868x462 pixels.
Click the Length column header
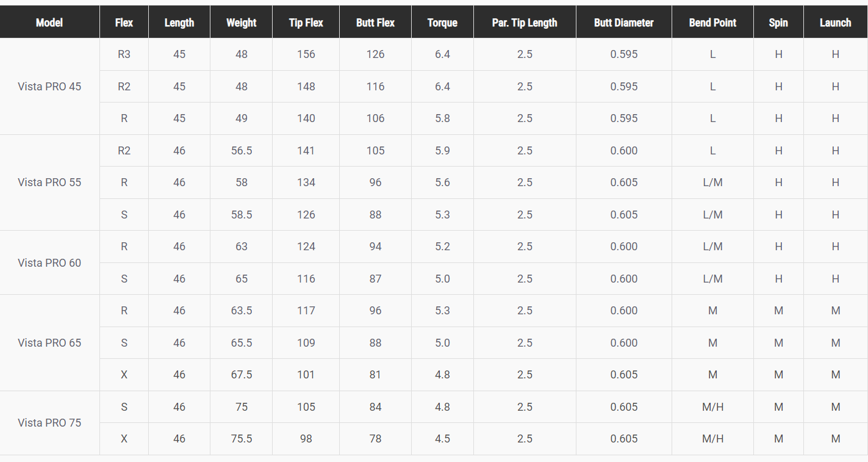click(x=179, y=23)
